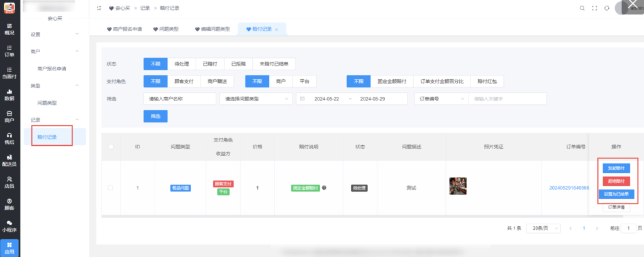Choose 赔付红包 filter
644x257 pixels.
pos(487,81)
